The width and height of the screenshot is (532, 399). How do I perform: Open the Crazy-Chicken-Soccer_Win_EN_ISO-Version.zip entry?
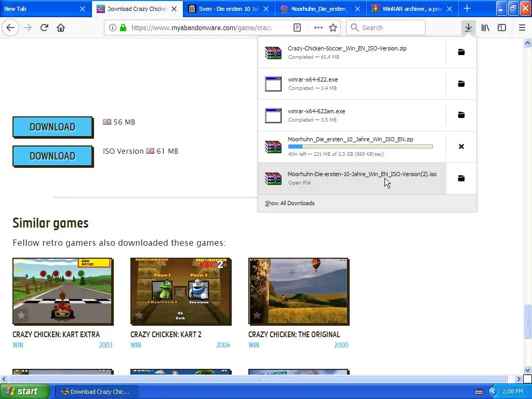(352, 52)
